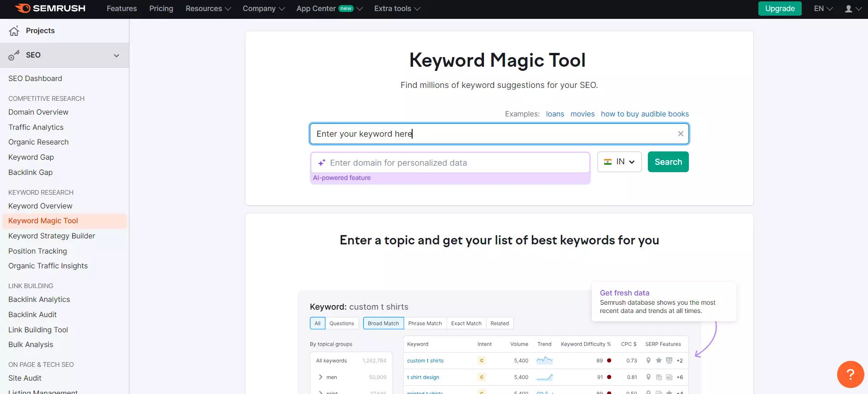868x394 pixels.
Task: Click the SEO key icon in sidebar
Action: [14, 55]
